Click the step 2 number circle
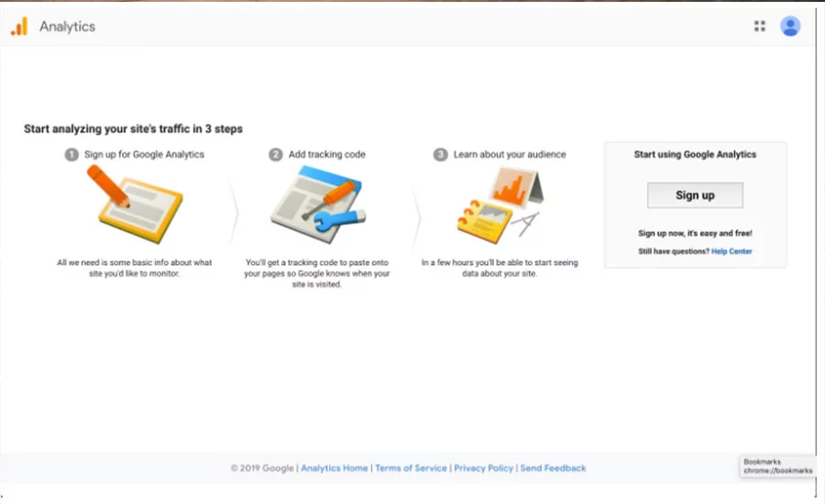The height and width of the screenshot is (504, 825). click(275, 155)
